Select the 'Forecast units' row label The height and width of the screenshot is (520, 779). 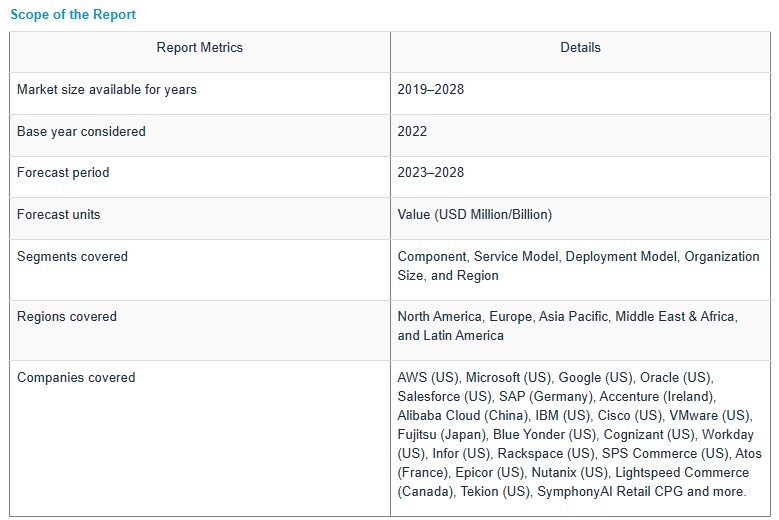59,214
